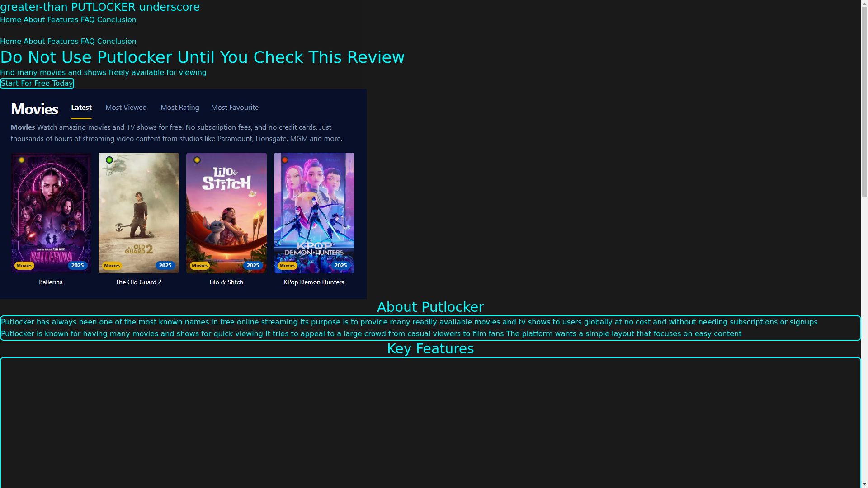The height and width of the screenshot is (488, 868).
Task: Click Features in the menu row above the headline
Action: (x=63, y=42)
